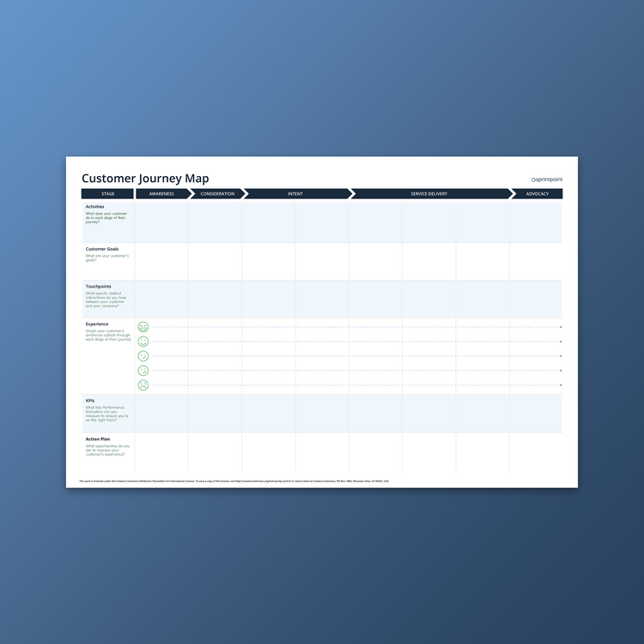The width and height of the screenshot is (644, 644).
Task: Select the Action Plan row label
Action: (x=98, y=439)
